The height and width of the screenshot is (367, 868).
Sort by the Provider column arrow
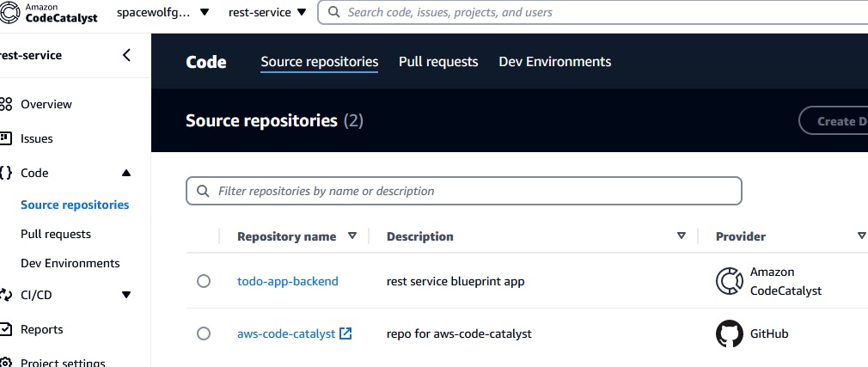coord(861,235)
